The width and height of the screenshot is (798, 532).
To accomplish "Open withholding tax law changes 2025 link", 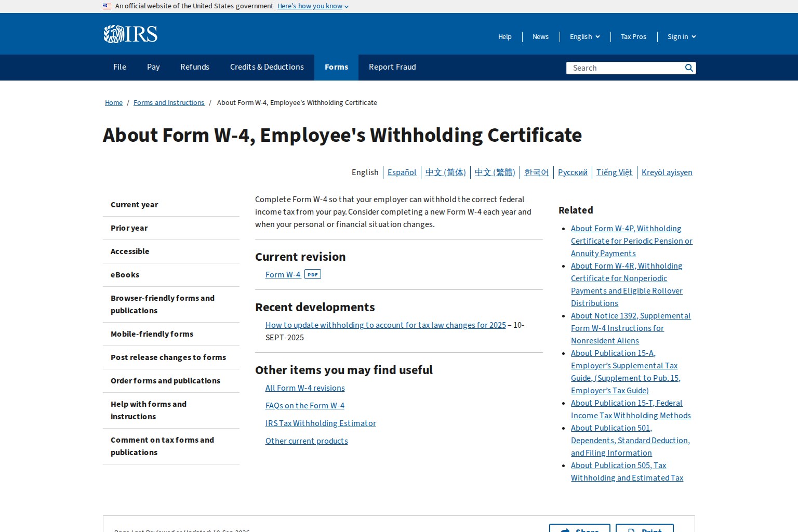I will coord(385,325).
